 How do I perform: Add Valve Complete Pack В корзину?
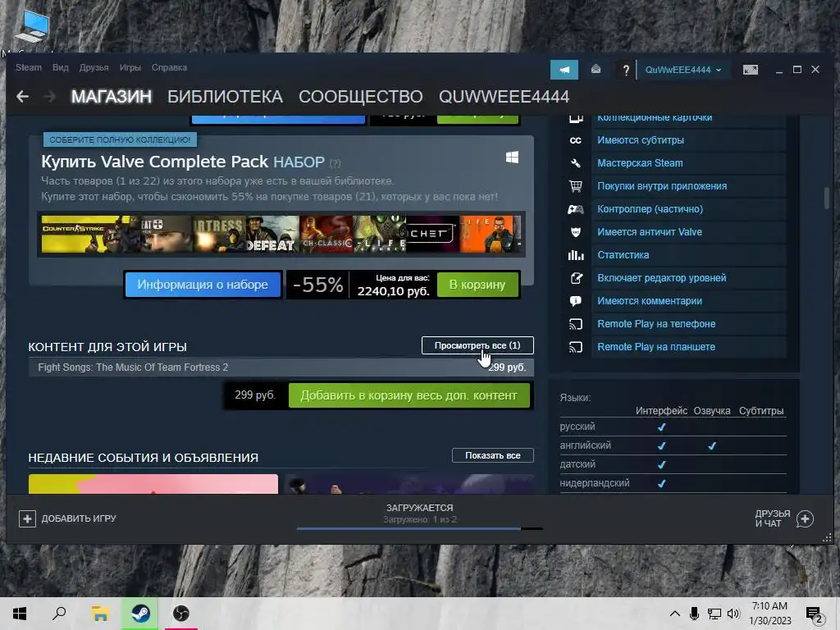tap(477, 285)
